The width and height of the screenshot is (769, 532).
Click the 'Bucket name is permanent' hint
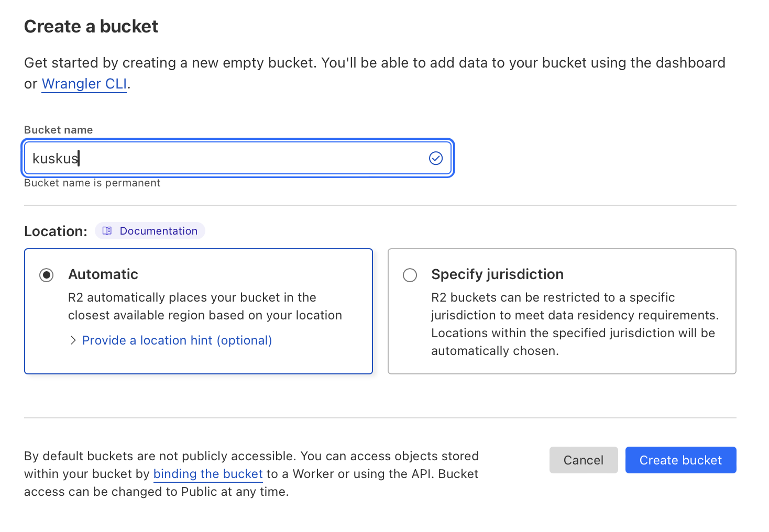(x=92, y=183)
